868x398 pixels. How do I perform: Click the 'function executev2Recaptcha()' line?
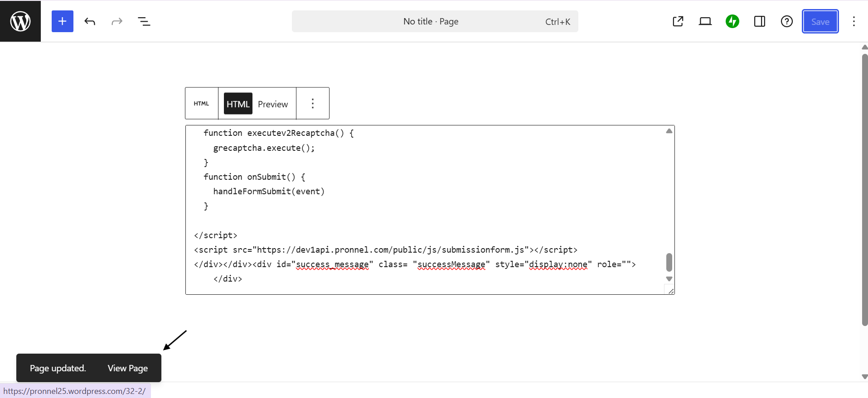coord(279,133)
